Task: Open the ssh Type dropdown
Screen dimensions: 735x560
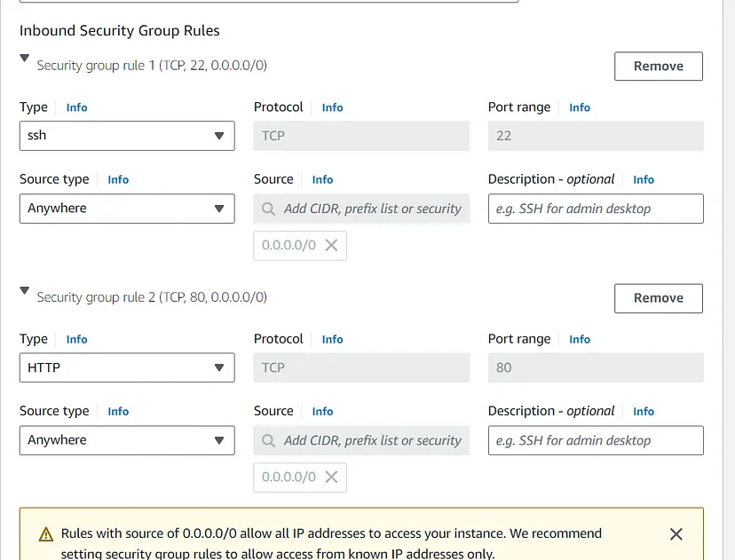Action: point(127,136)
